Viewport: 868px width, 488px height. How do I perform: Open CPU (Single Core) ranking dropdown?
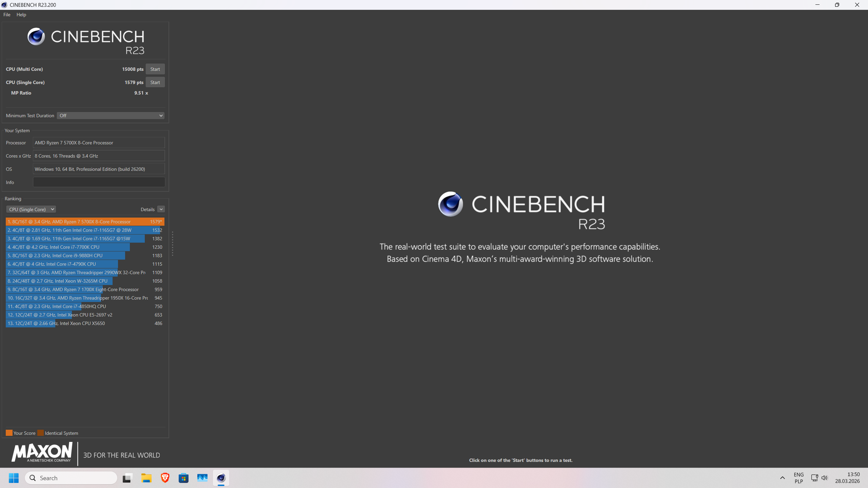[x=31, y=209]
